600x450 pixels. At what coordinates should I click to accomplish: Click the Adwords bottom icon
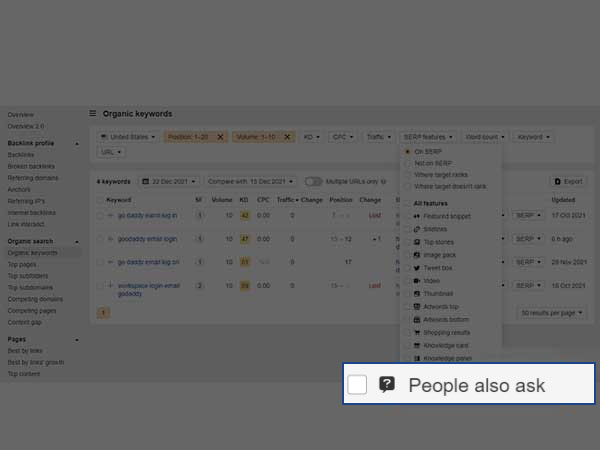[x=417, y=320]
